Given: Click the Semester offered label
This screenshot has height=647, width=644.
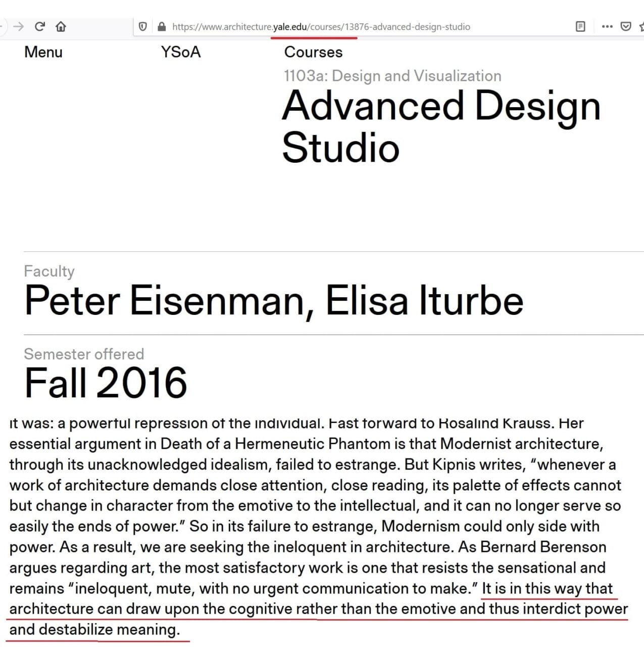Looking at the screenshot, I should coord(84,354).
